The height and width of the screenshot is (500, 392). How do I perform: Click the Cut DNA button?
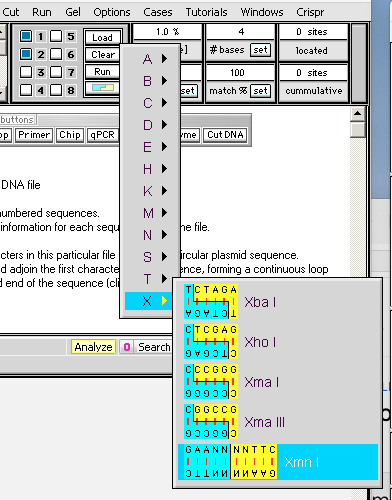pyautogui.click(x=225, y=135)
